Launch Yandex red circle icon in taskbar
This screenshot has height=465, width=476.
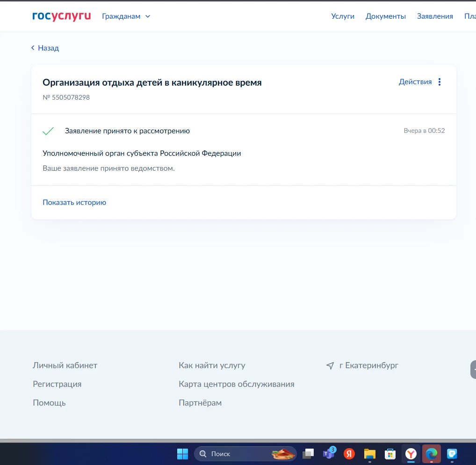click(349, 453)
